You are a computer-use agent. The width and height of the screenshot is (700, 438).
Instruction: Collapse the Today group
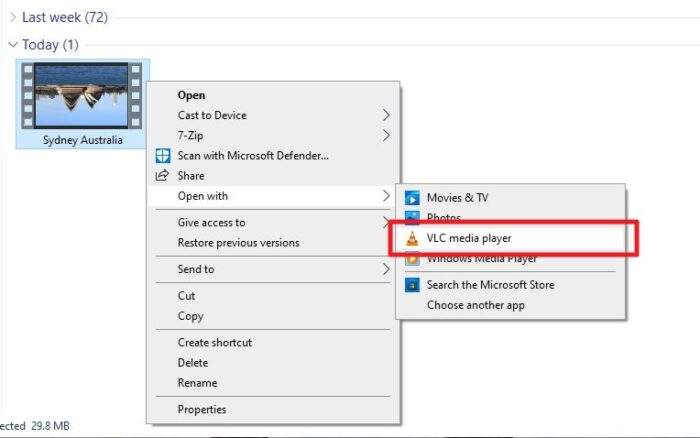13,45
